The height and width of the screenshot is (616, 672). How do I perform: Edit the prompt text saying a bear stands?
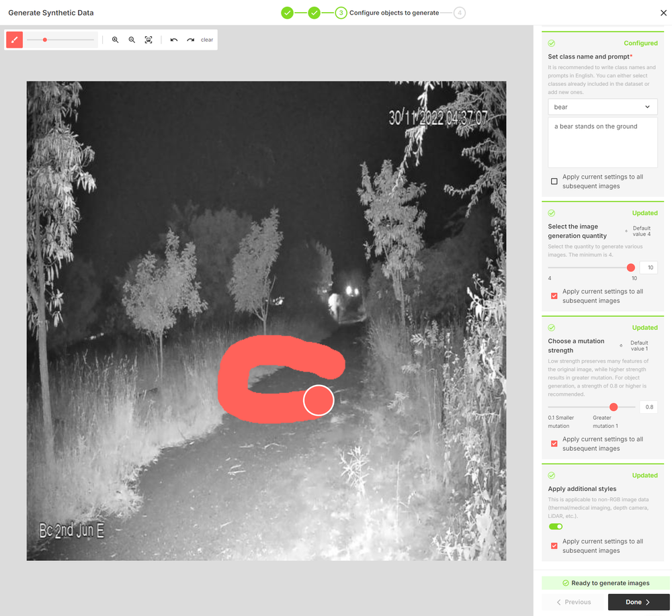point(602,141)
